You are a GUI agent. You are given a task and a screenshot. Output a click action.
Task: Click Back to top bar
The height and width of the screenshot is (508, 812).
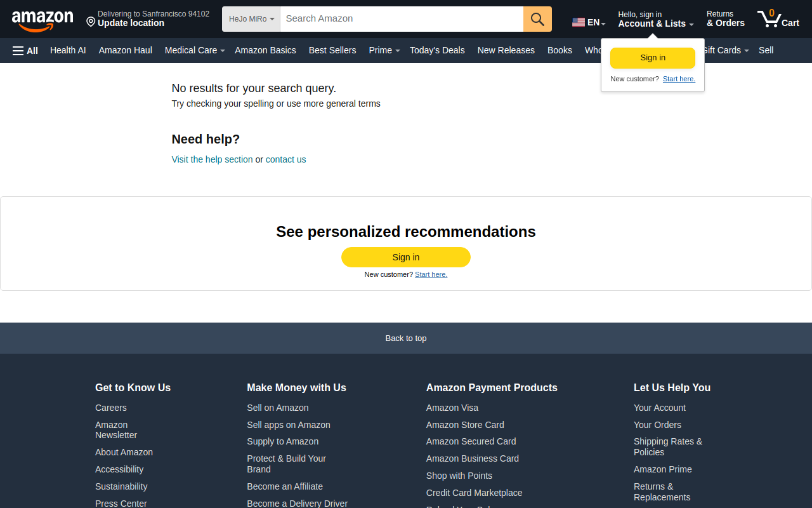[x=406, y=338]
